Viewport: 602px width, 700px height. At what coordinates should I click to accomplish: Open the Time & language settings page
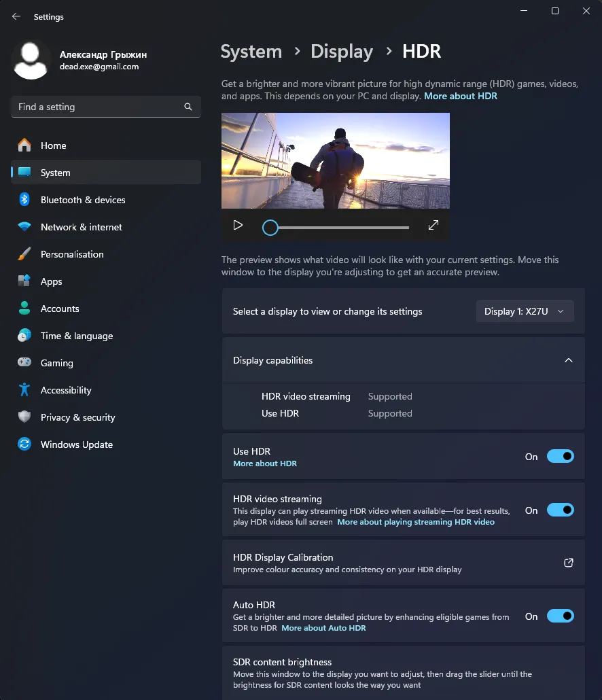point(76,336)
